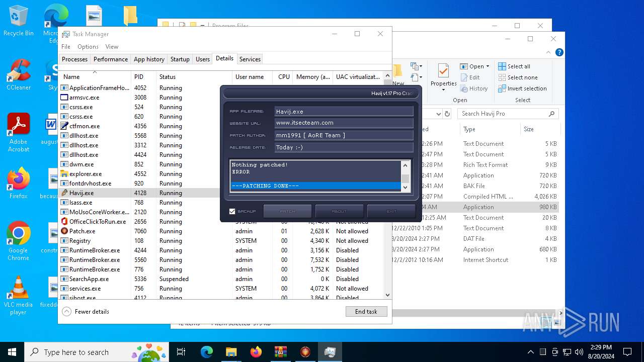Collapse Task Manager via Fewer details
The image size is (644, 362).
(x=86, y=312)
